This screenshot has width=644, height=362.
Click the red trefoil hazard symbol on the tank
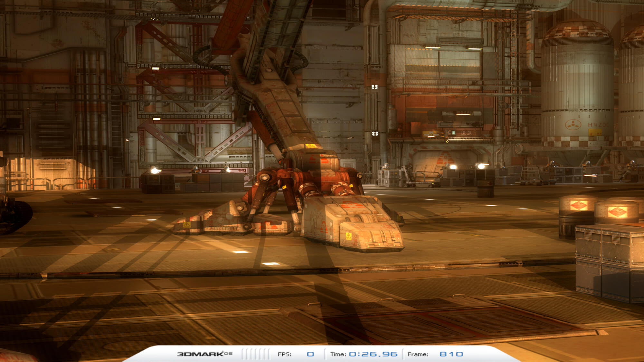pyautogui.click(x=573, y=124)
